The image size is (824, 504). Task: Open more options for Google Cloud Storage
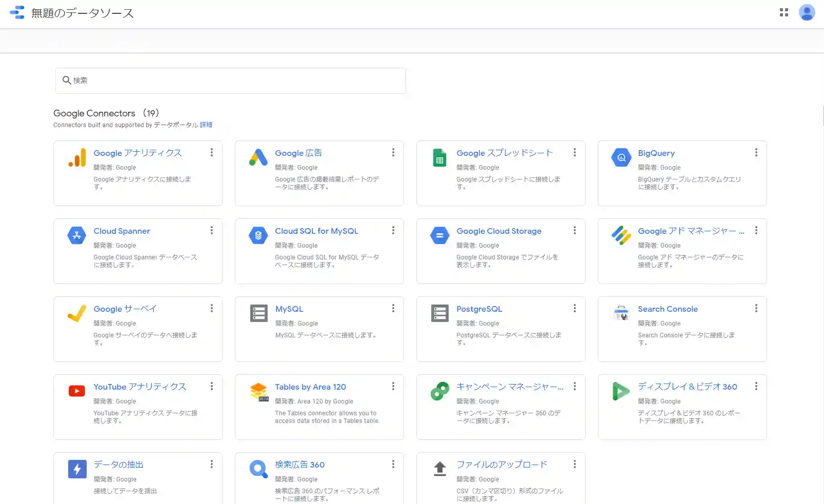tap(574, 231)
